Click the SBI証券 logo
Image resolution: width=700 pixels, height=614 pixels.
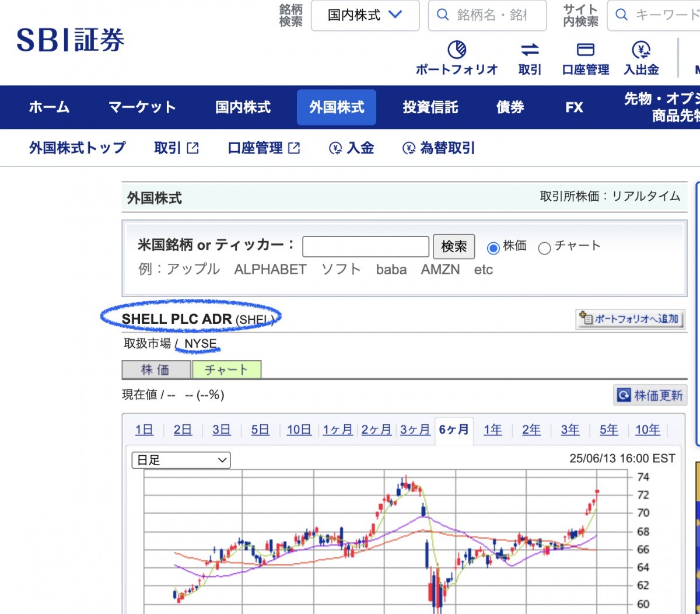(x=71, y=40)
